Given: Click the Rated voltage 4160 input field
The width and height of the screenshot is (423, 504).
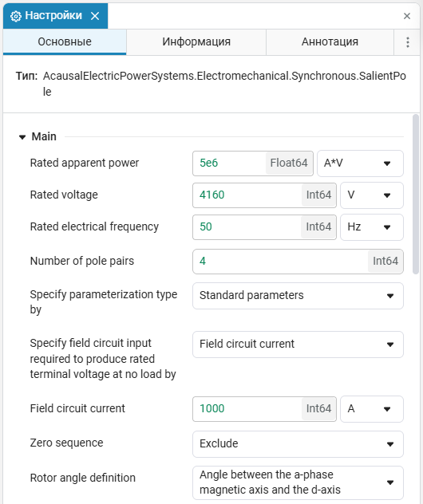Looking at the screenshot, I should pyautogui.click(x=264, y=195).
